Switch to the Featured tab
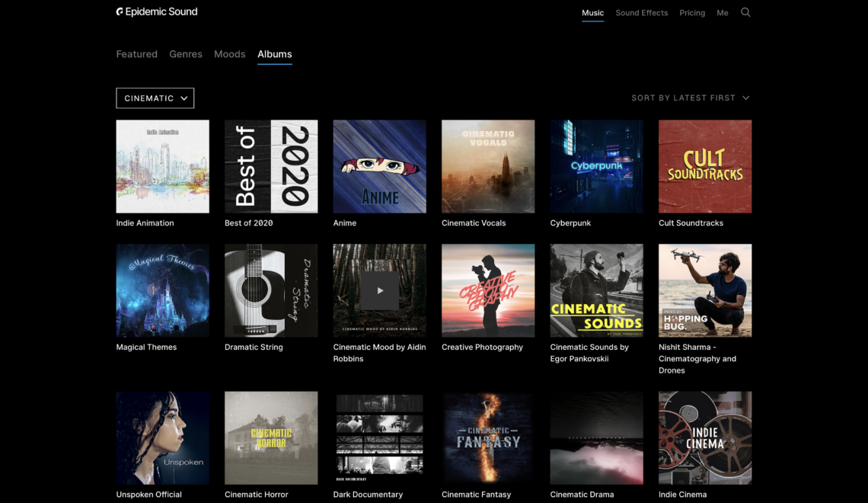 136,54
